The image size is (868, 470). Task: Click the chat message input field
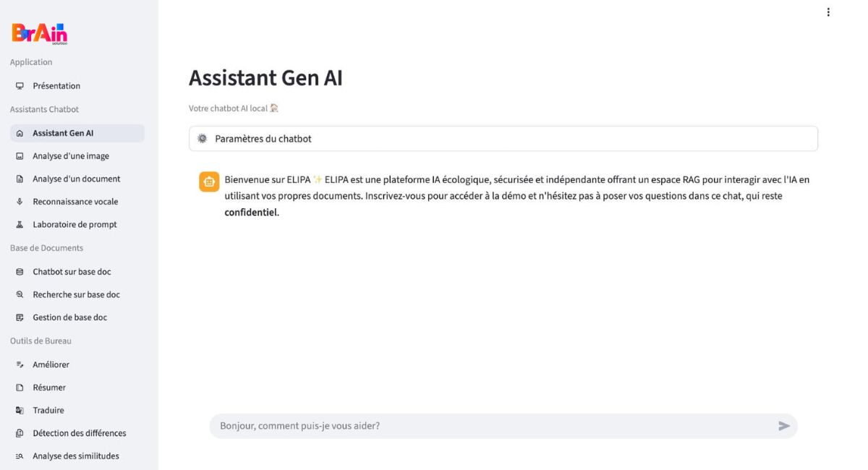[x=492, y=426]
